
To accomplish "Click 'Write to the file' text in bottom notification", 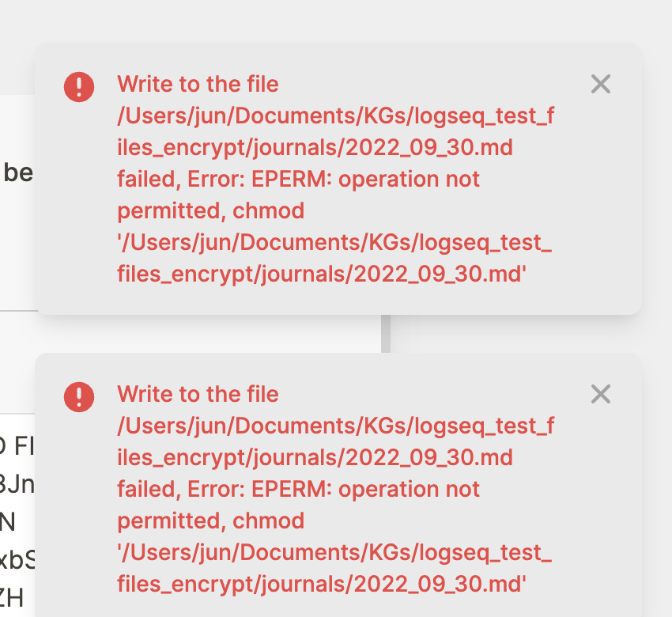I will 197,394.
